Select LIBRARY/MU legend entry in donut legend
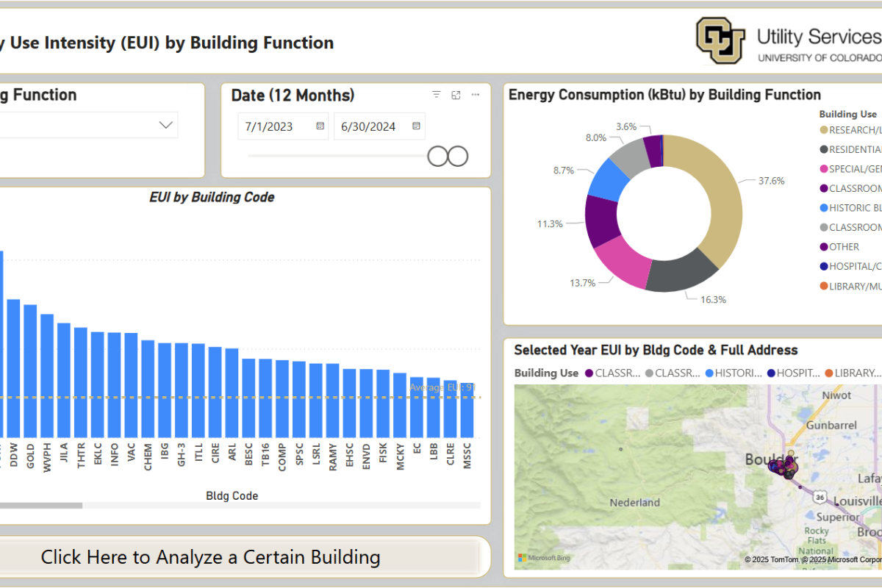The height and width of the screenshot is (588, 882). pos(850,286)
